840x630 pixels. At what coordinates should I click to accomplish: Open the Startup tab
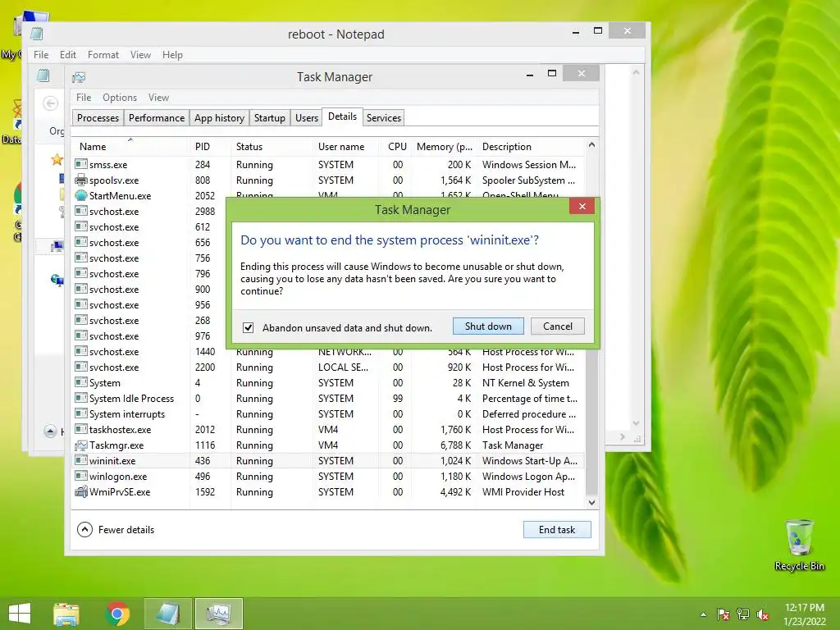(x=269, y=118)
